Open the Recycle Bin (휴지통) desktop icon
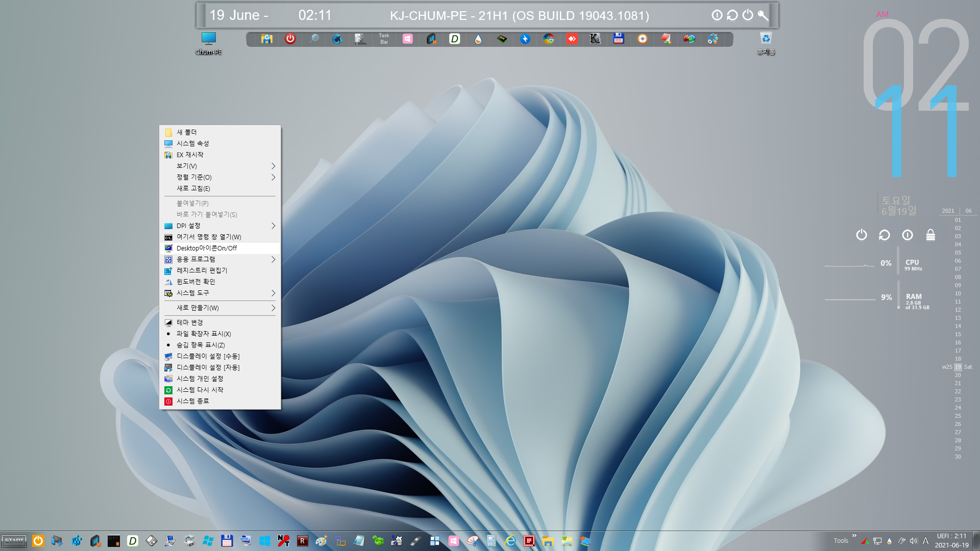 (x=766, y=43)
